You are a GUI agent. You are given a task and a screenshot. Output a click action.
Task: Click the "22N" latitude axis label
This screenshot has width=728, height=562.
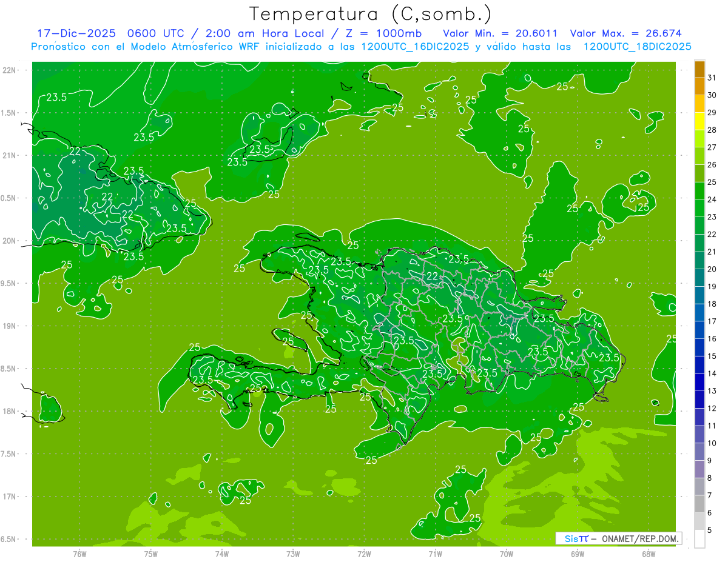[10, 70]
